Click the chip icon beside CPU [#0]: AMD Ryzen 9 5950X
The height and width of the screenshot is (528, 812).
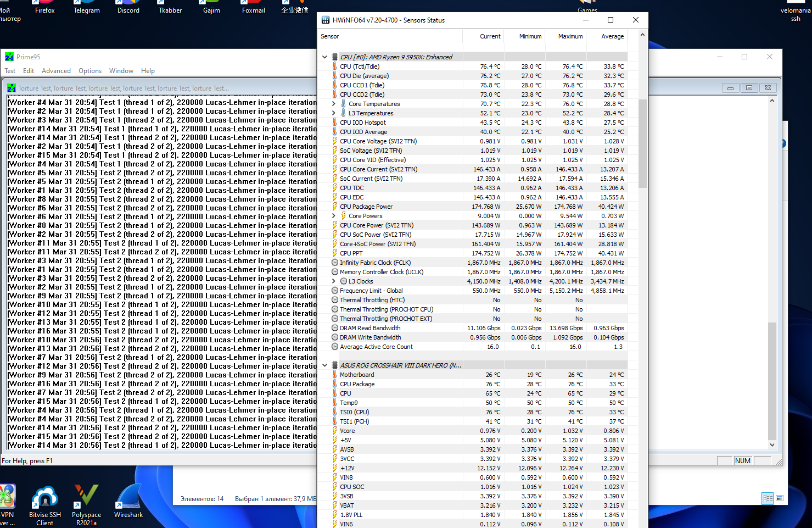pyautogui.click(x=335, y=57)
